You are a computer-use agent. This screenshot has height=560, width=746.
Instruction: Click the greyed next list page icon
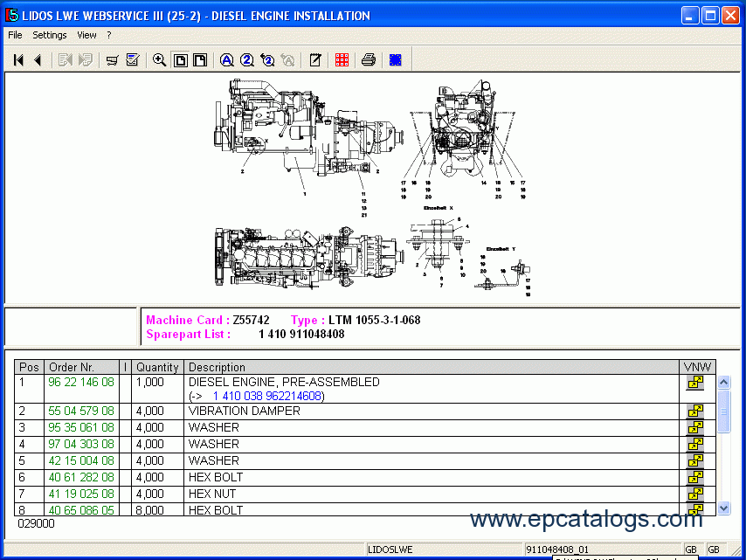pos(86,60)
